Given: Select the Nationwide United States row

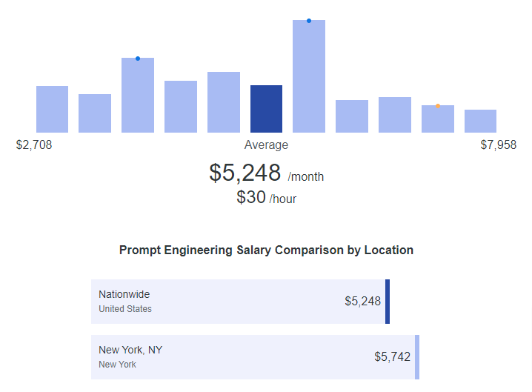Looking at the screenshot, I should [x=240, y=302].
